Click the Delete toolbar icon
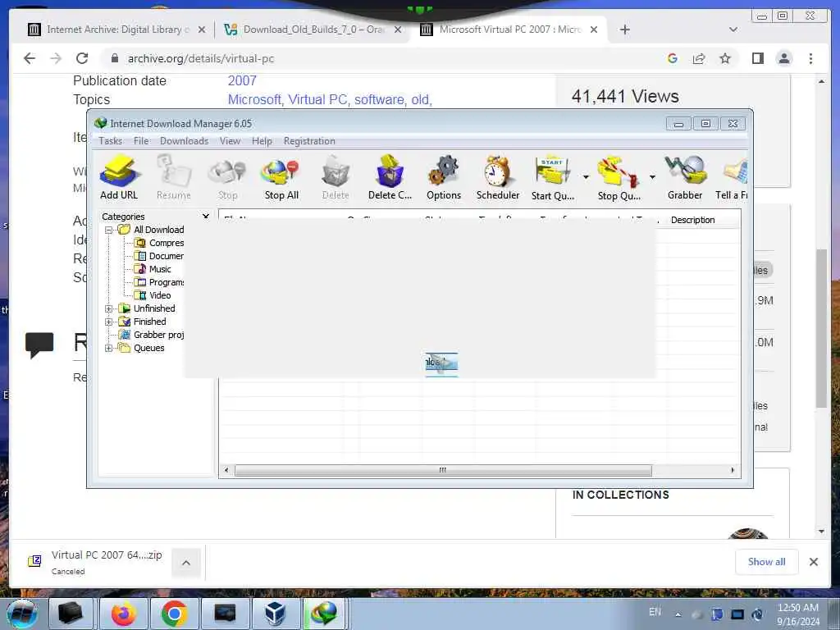Screen dimensions: 840x630 coord(336,177)
